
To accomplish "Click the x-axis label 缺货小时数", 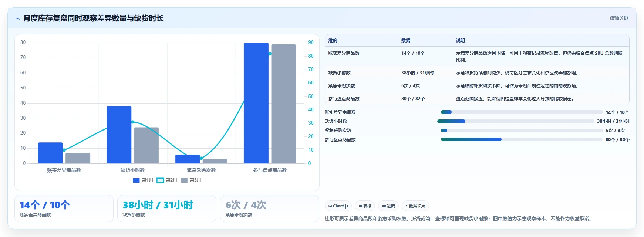I will pyautogui.click(x=133, y=170).
